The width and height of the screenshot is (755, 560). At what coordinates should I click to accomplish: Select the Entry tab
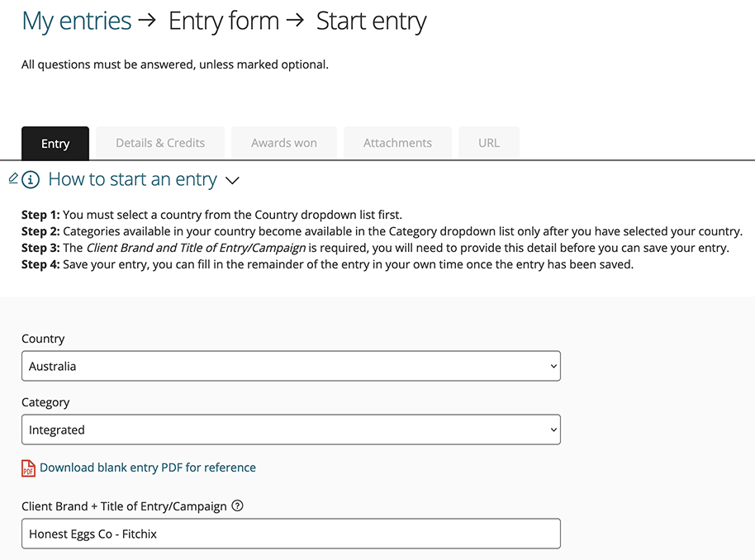[x=55, y=144]
